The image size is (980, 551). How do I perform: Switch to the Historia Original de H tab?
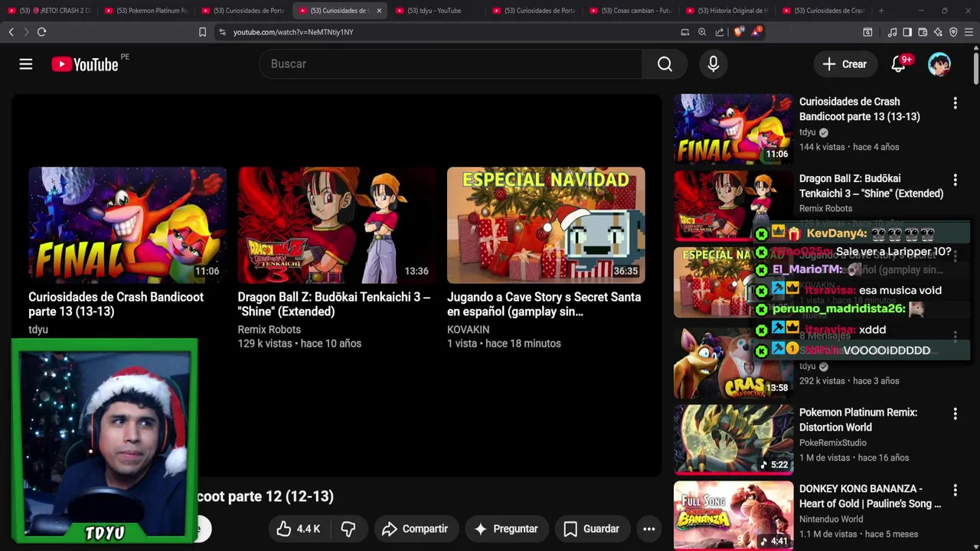(x=727, y=11)
